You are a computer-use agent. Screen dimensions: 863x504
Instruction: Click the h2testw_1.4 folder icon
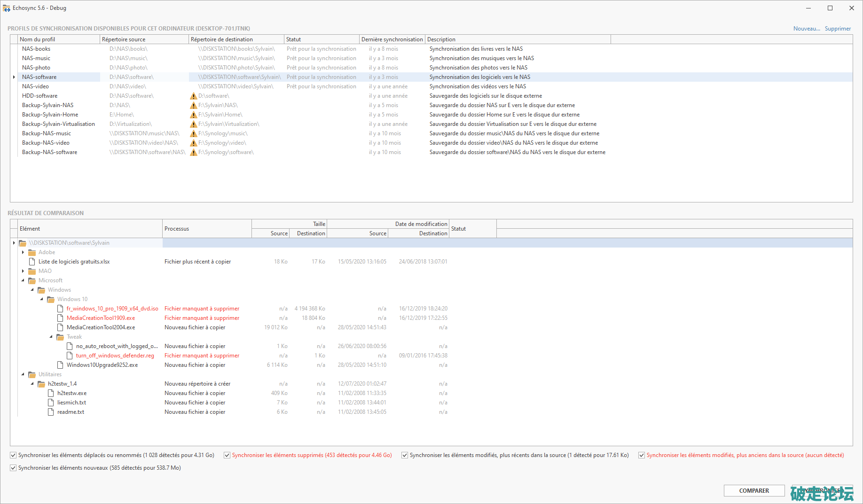tap(41, 384)
